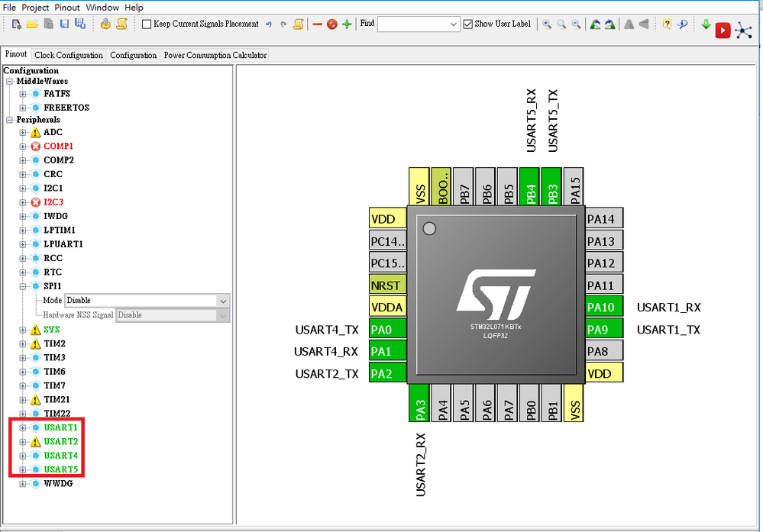763x532 pixels.
Task: Open a project with the yellow folder icon
Action: point(32,24)
